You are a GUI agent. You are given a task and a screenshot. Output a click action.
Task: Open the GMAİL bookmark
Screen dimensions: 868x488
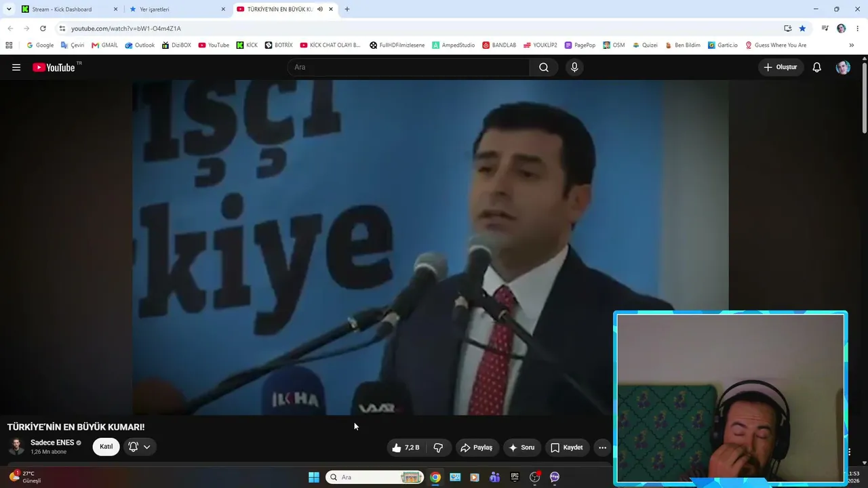[104, 45]
